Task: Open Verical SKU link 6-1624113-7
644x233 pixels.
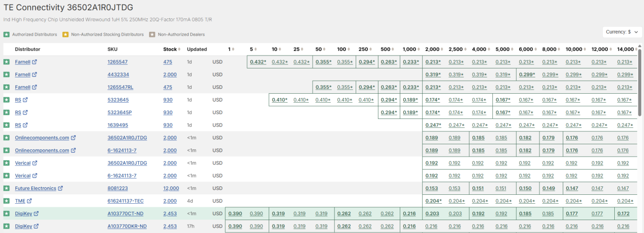Action: coord(122,175)
